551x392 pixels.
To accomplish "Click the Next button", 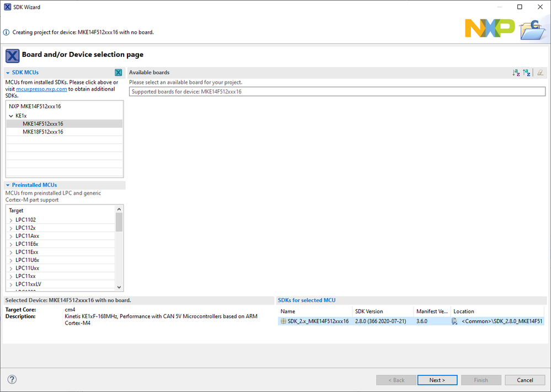I will pyautogui.click(x=437, y=380).
